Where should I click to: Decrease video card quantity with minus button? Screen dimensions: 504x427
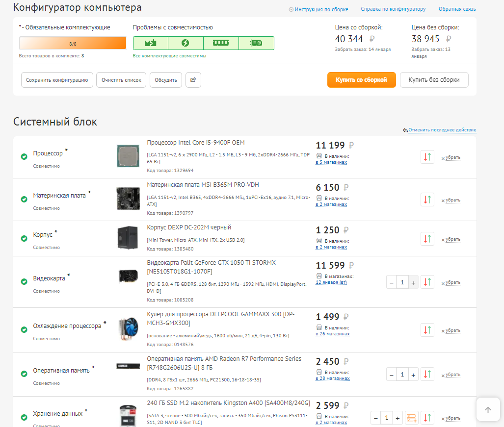coord(391,282)
